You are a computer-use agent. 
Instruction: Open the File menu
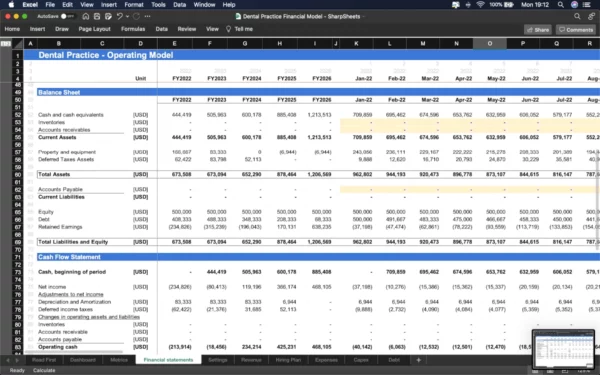[x=50, y=5]
